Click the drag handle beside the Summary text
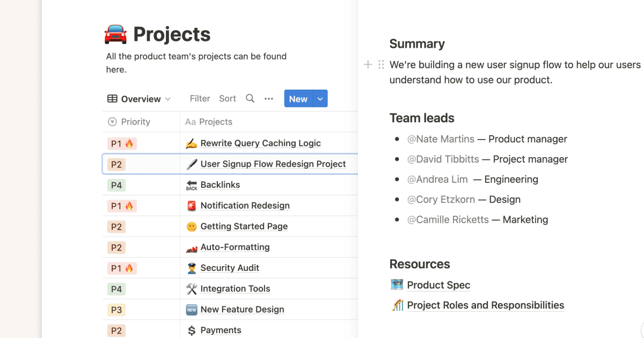The height and width of the screenshot is (338, 644). pyautogui.click(x=380, y=64)
